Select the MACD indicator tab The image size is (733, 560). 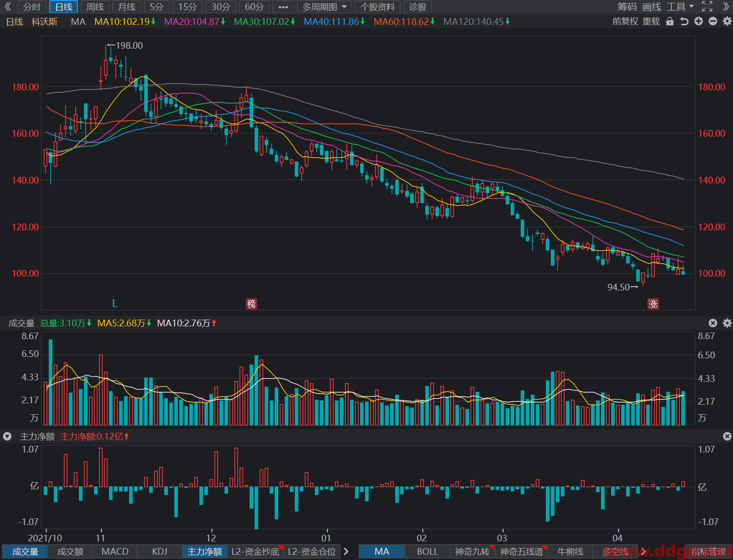point(115,551)
